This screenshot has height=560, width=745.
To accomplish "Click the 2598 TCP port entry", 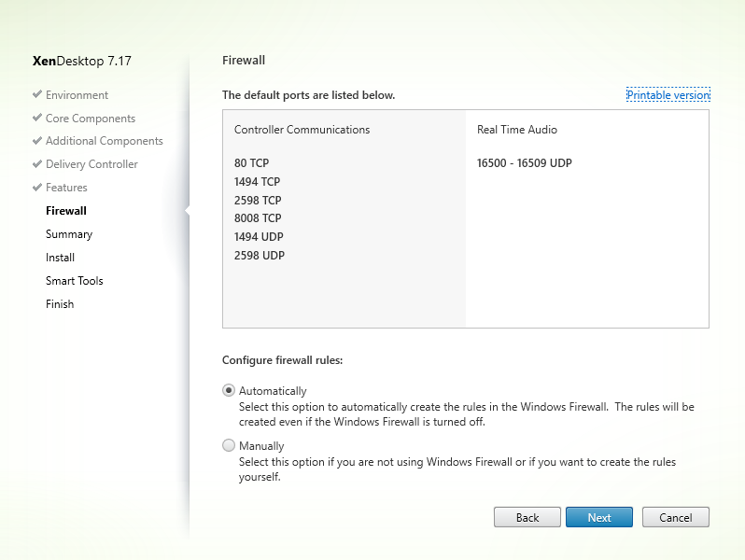I will click(x=258, y=200).
